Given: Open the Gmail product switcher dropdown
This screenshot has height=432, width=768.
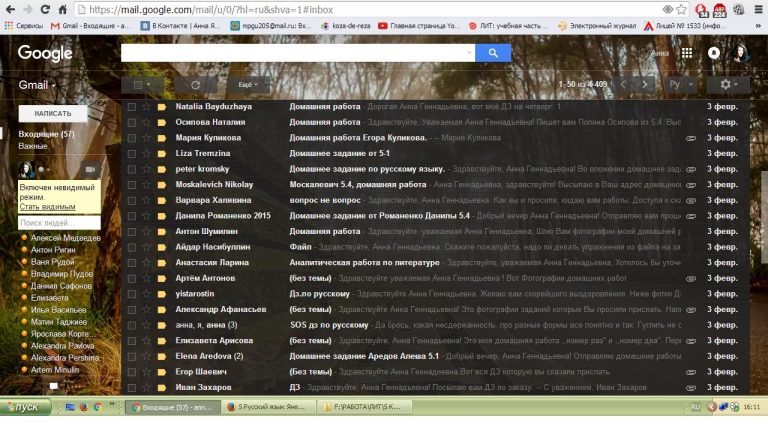Looking at the screenshot, I should [x=38, y=86].
